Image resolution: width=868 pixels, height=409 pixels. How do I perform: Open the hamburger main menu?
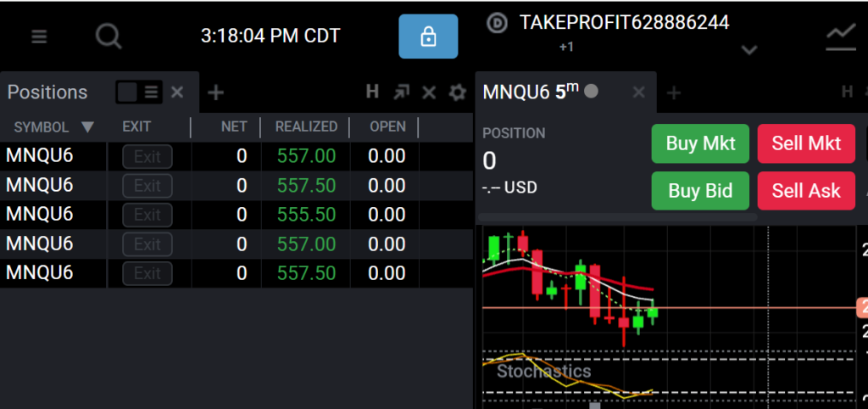pyautogui.click(x=39, y=37)
